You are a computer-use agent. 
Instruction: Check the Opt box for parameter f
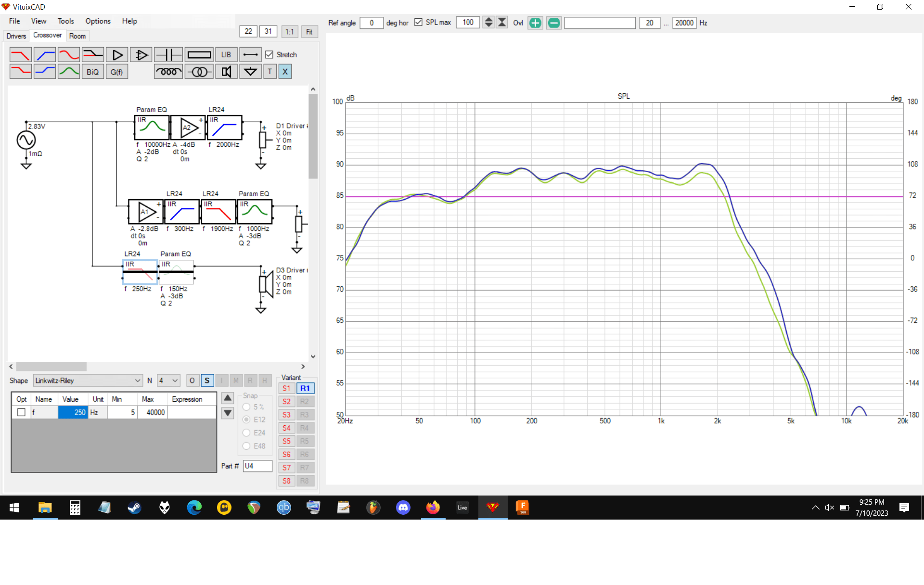[21, 412]
